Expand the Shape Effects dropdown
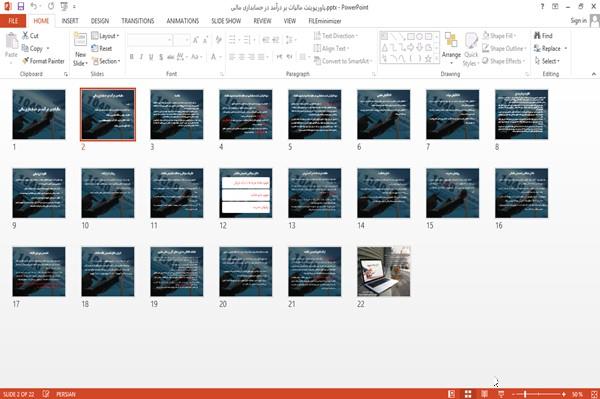 [x=504, y=61]
